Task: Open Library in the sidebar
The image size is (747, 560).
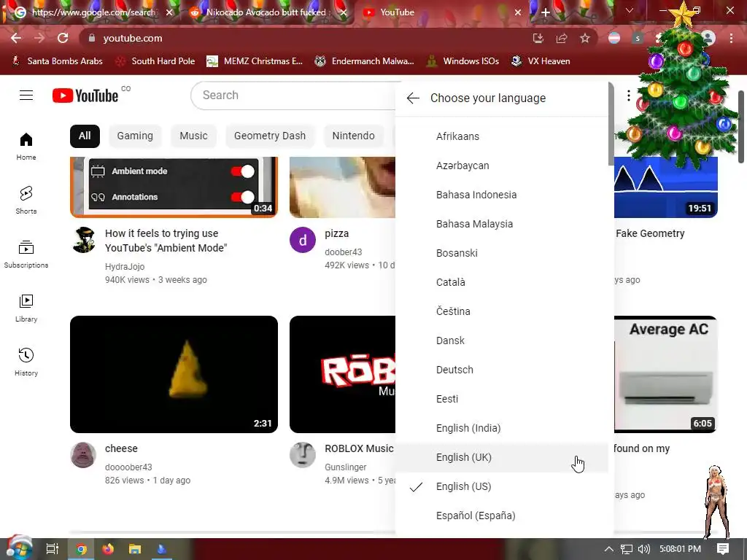Action: coord(26,308)
